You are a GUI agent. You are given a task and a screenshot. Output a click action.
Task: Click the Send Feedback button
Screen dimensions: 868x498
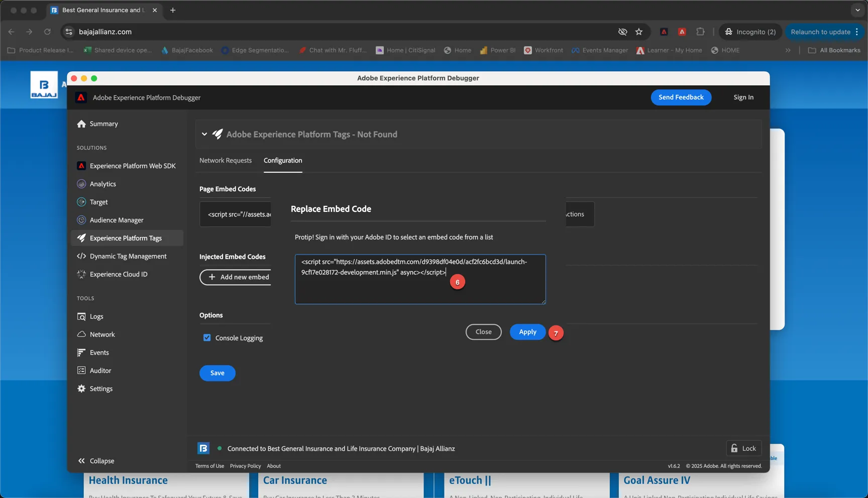pyautogui.click(x=681, y=97)
